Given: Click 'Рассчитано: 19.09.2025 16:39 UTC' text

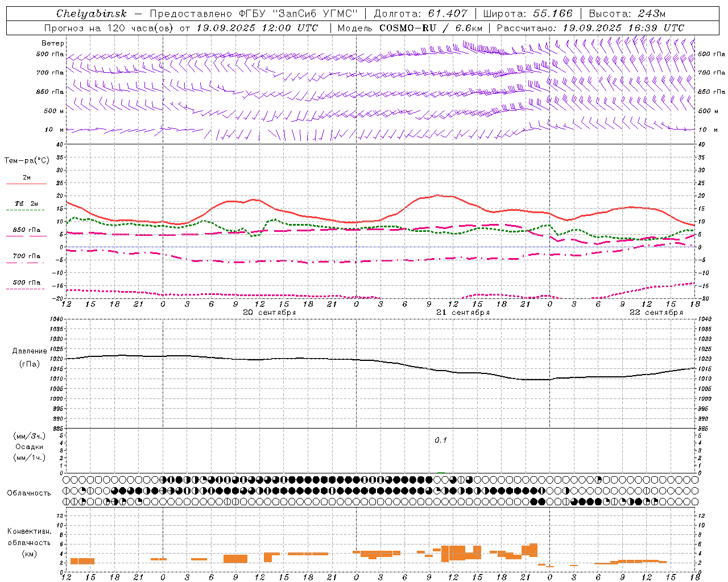Looking at the screenshot, I should coord(590,28).
